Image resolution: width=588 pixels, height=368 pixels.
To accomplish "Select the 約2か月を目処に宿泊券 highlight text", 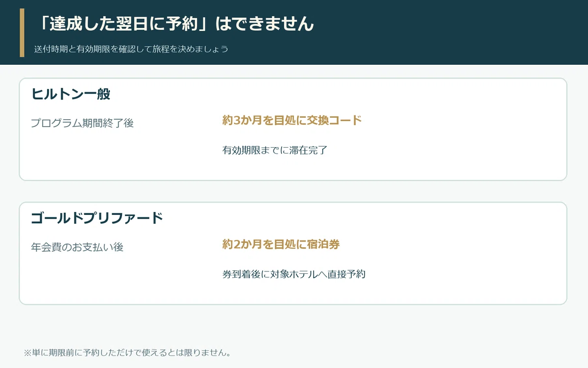I will coord(281,244).
